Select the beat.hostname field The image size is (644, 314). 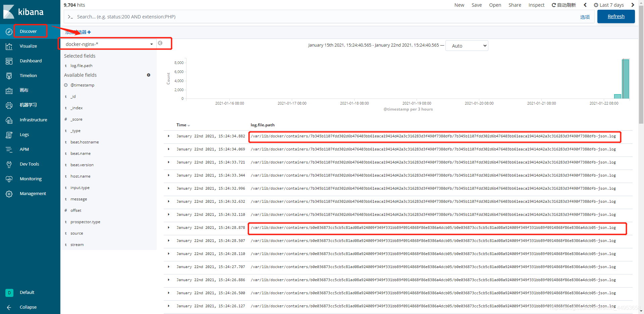85,142
